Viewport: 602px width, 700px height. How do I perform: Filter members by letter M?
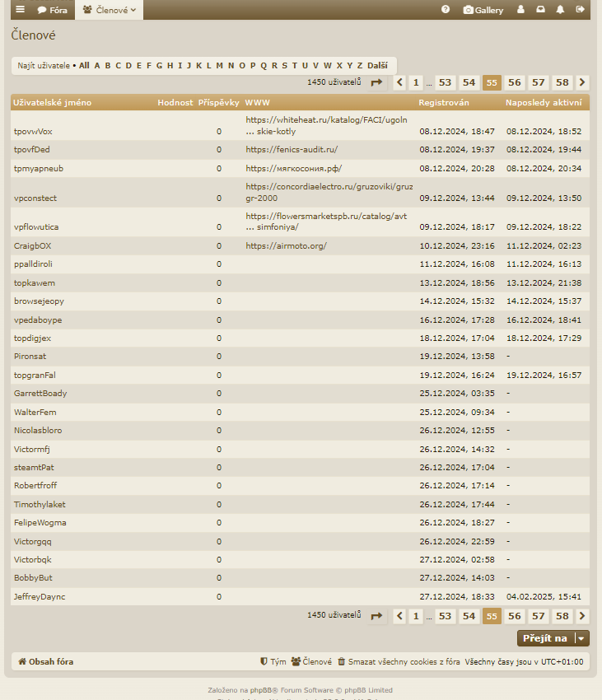tap(220, 65)
